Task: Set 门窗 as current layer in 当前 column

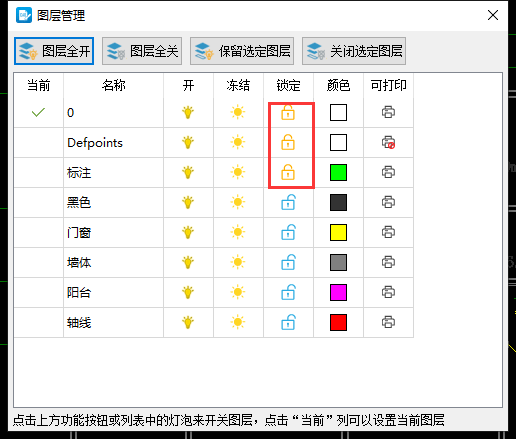Action: point(38,232)
